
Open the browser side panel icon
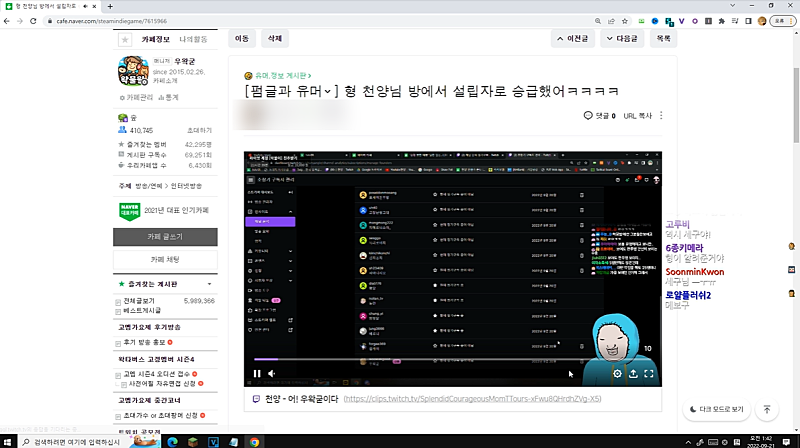(x=748, y=21)
